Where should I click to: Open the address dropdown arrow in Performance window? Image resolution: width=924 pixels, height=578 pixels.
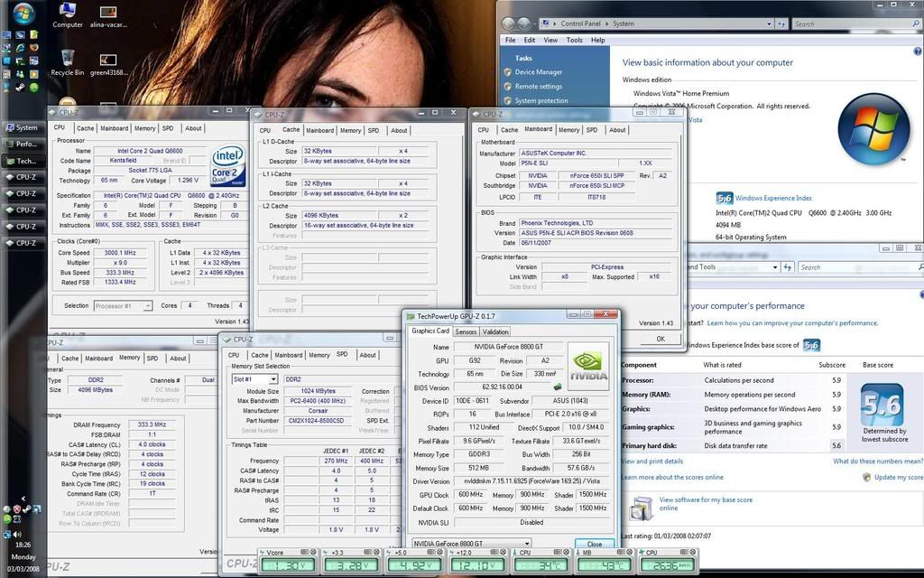pyautogui.click(x=775, y=267)
